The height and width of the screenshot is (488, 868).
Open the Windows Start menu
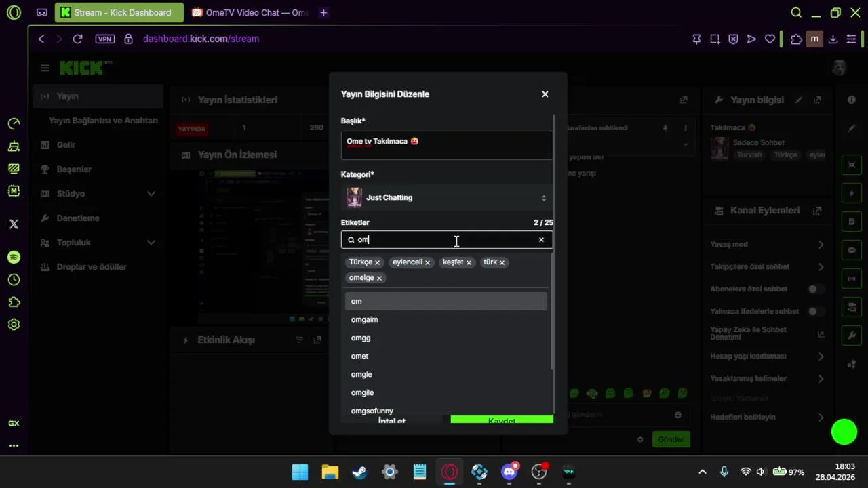(300, 472)
